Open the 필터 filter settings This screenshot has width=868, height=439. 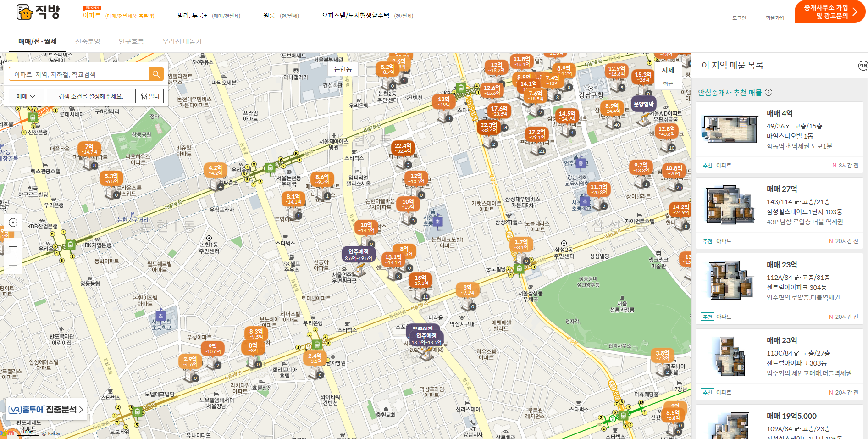coord(149,96)
